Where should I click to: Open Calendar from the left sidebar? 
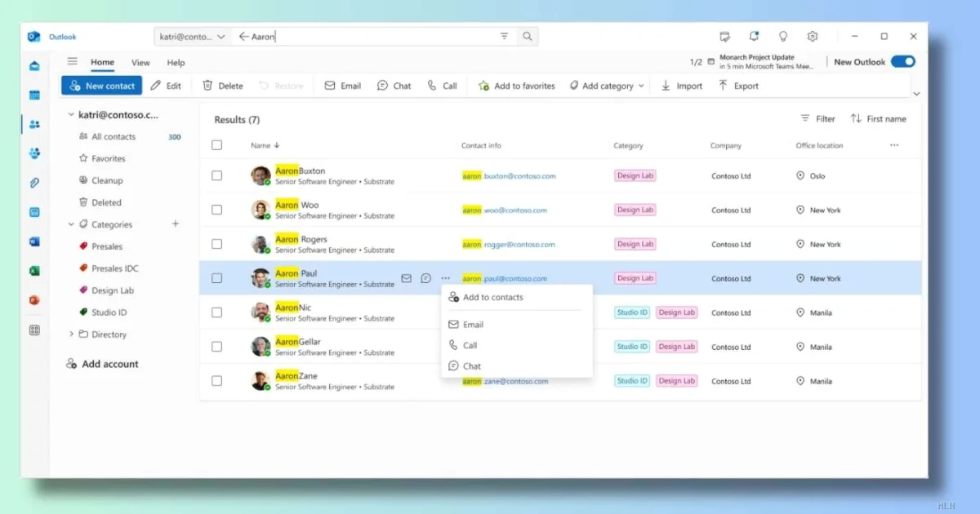tap(34, 95)
